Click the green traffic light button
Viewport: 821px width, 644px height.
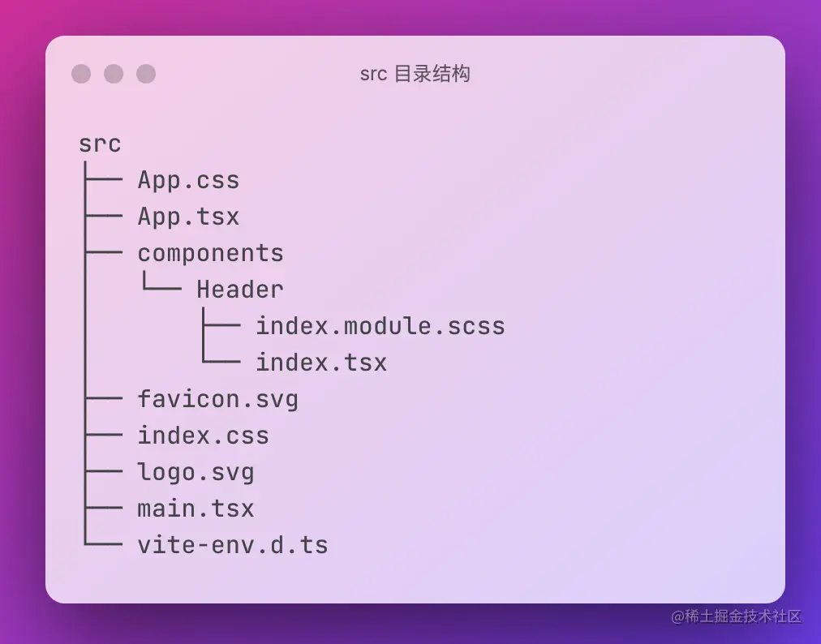(x=146, y=74)
